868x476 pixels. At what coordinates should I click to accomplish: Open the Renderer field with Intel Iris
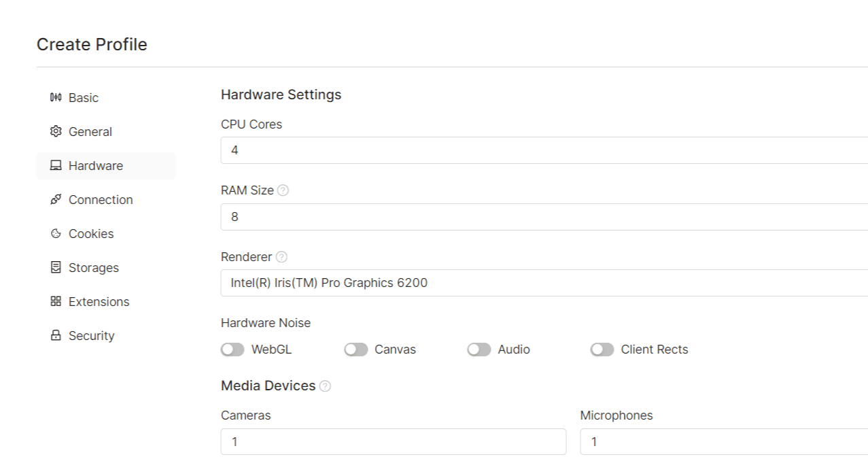[x=544, y=283]
